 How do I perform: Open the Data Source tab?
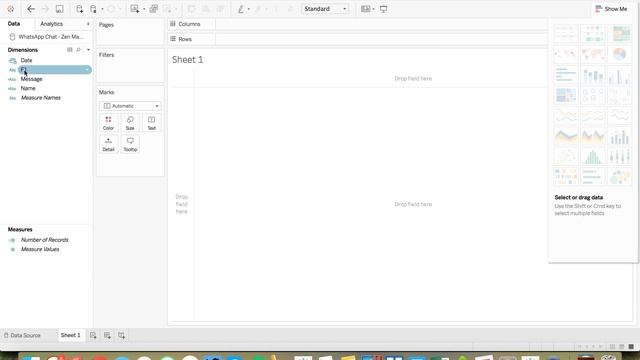(22, 336)
